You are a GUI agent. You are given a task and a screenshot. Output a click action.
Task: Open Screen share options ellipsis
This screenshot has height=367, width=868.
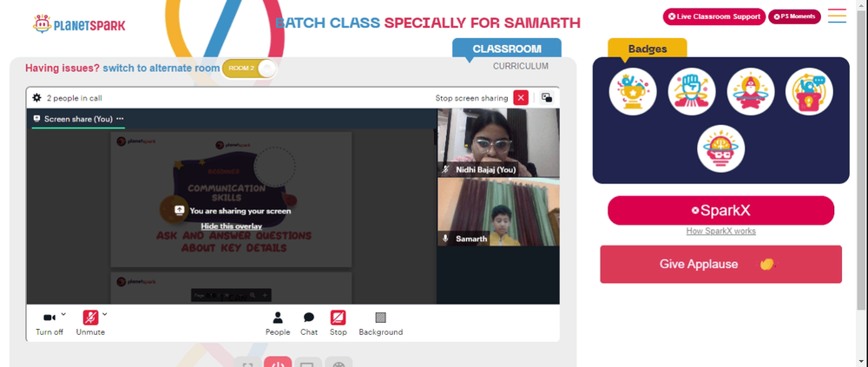(120, 119)
